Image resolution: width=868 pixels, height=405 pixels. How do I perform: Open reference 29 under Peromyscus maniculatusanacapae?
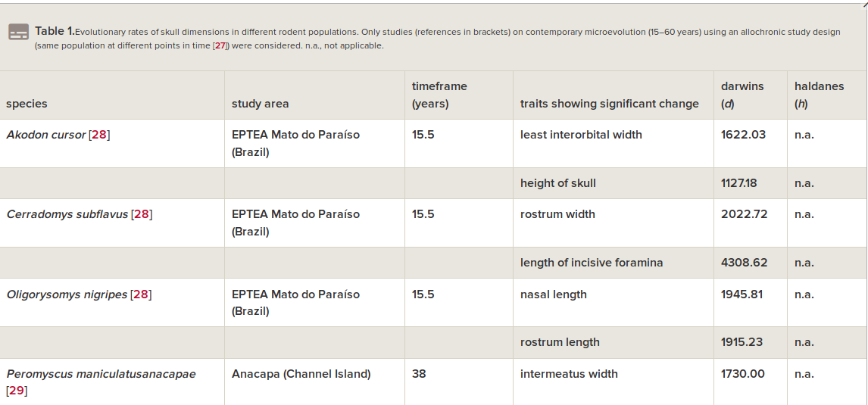point(17,391)
